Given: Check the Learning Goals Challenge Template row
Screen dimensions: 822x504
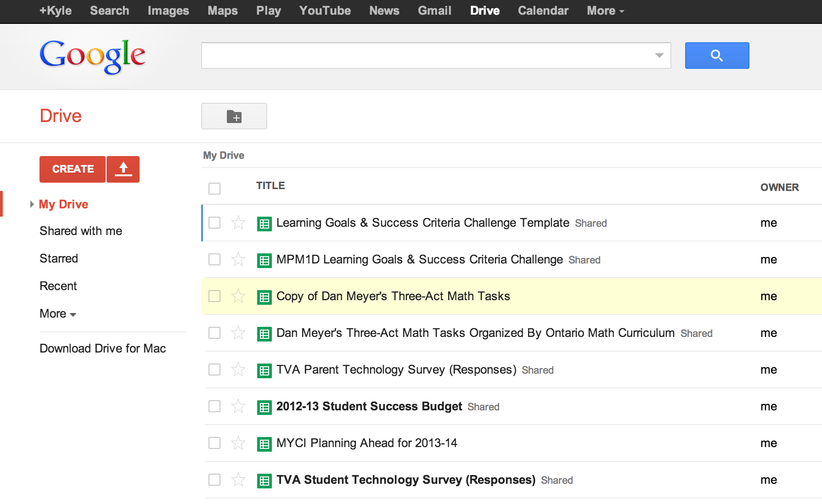Looking at the screenshot, I should (x=214, y=223).
